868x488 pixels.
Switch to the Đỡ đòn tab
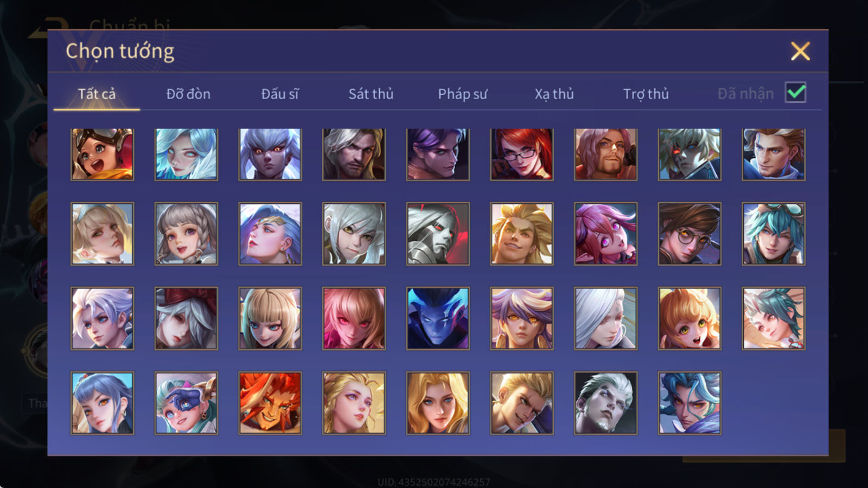point(188,94)
